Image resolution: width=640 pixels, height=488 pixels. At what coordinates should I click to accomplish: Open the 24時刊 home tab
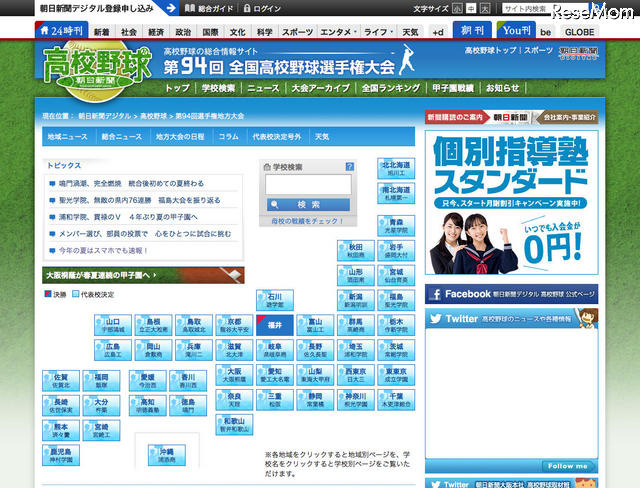62,30
